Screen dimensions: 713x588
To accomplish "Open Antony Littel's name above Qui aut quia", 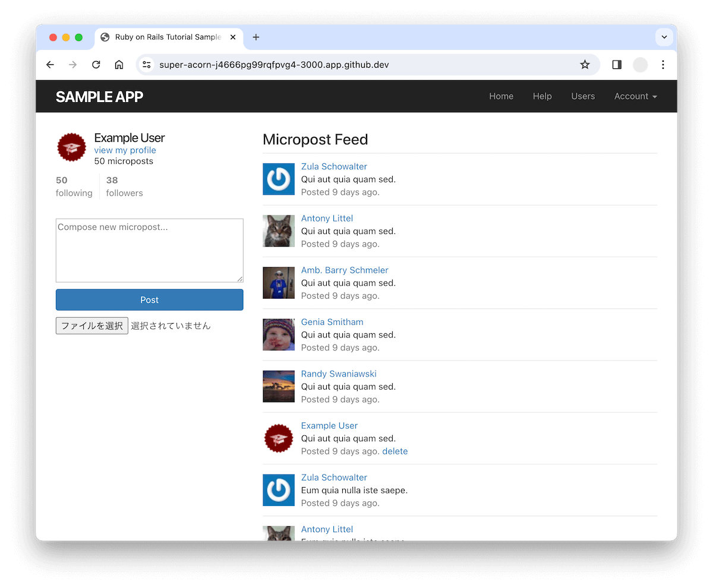I will (327, 218).
